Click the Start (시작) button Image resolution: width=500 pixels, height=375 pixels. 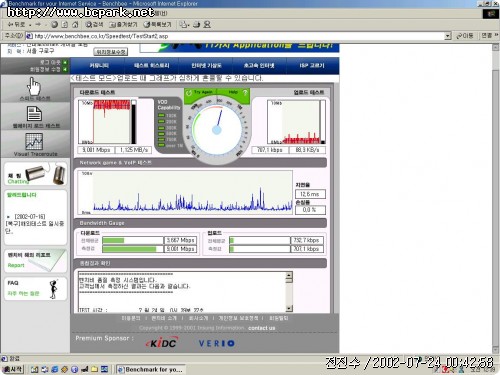point(13,369)
